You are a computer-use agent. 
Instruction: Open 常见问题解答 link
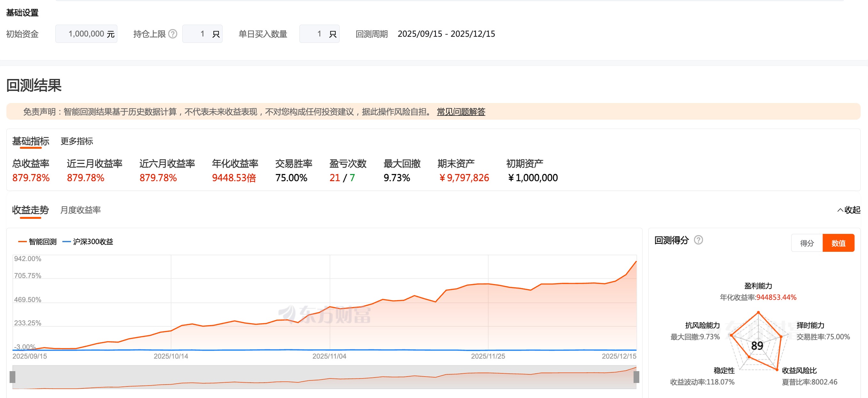(461, 112)
